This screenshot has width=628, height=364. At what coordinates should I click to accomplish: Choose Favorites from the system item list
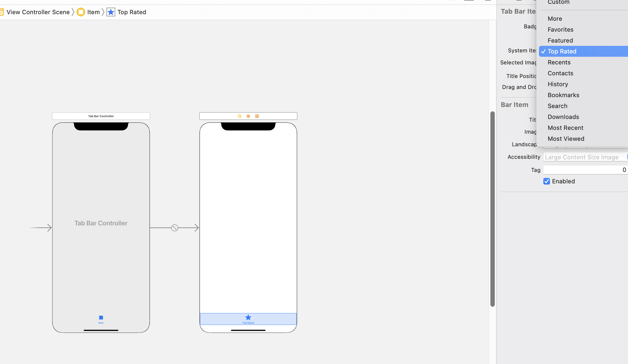point(560,29)
